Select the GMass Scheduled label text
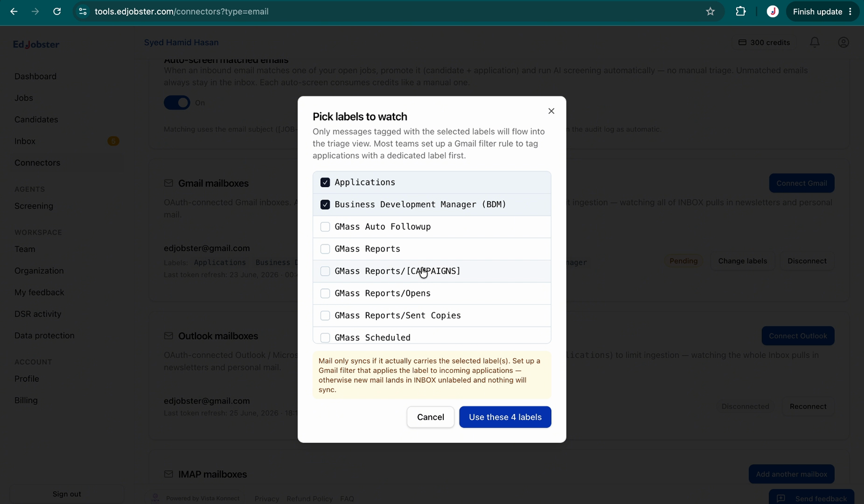Screen dimensions: 864x504 click(373, 338)
